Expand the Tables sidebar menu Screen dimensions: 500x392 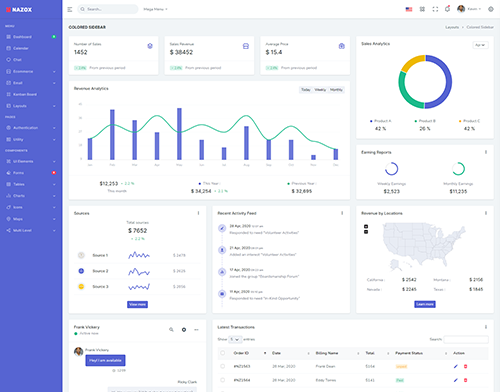[x=31, y=184]
